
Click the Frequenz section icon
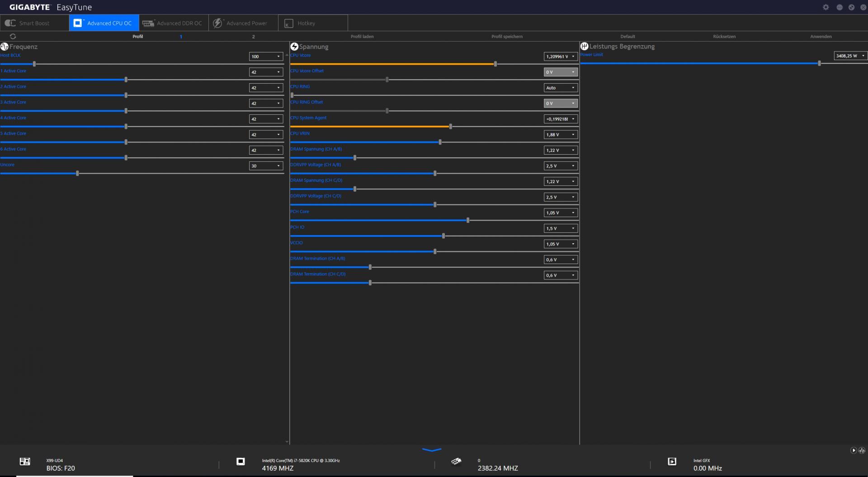click(x=5, y=47)
